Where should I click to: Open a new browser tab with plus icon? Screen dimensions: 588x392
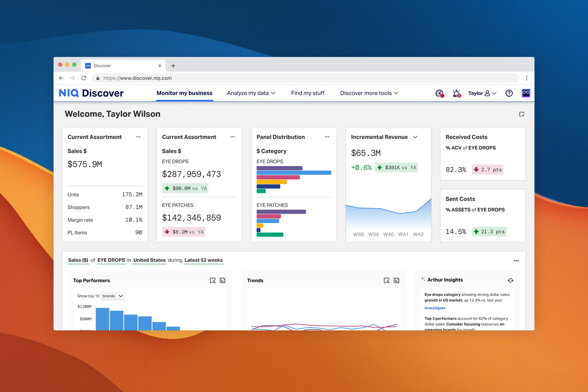173,66
